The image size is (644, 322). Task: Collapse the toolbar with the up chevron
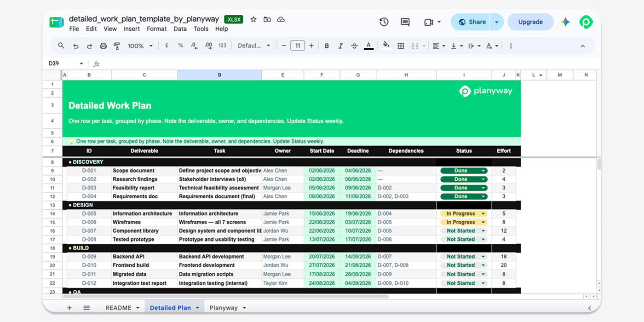point(582,46)
